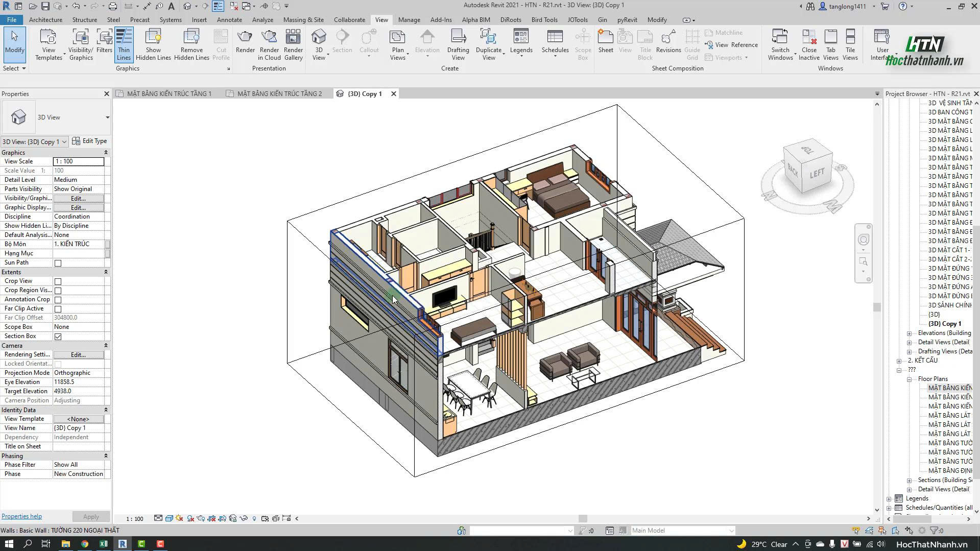Image resolution: width=980 pixels, height=551 pixels.
Task: Enable the Sun Path checkbox
Action: tap(58, 263)
